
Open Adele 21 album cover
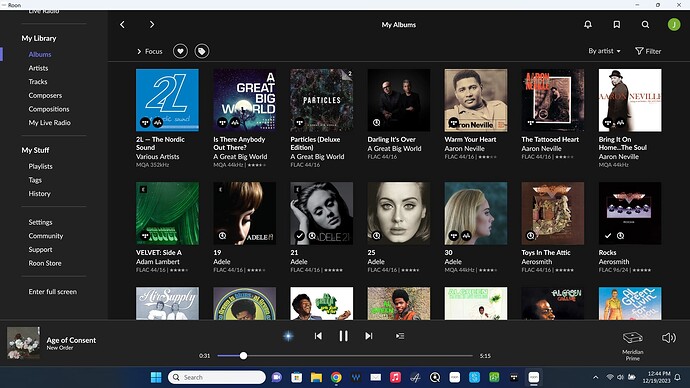pyautogui.click(x=322, y=213)
